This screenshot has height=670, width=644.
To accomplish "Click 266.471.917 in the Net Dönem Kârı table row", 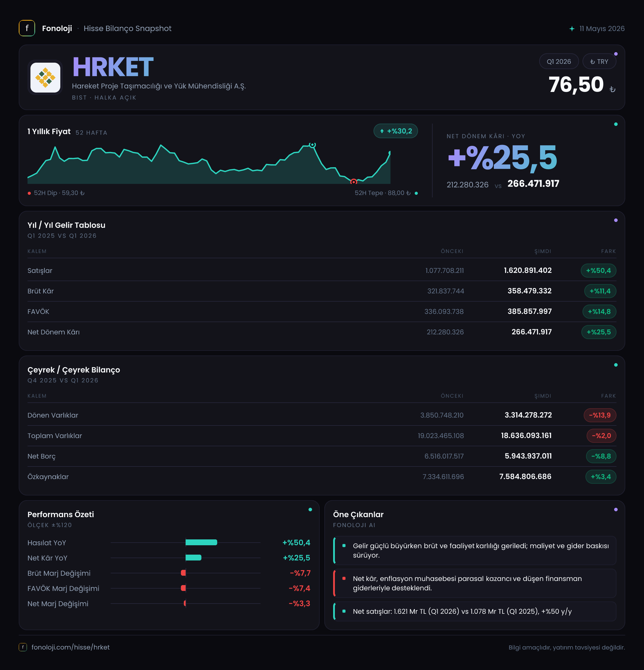I will (532, 332).
